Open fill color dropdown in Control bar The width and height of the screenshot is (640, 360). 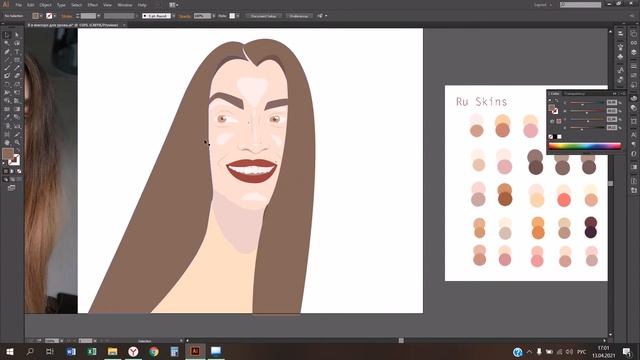41,16
